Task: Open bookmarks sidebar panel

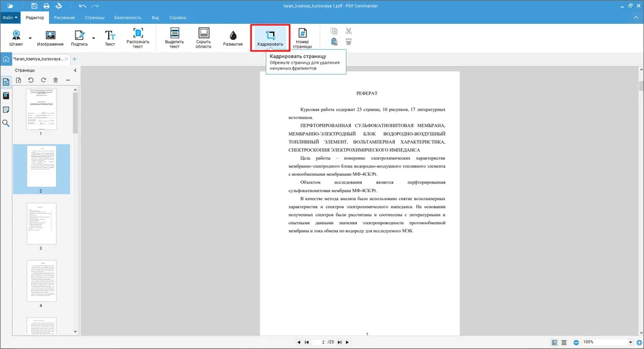Action: click(6, 96)
